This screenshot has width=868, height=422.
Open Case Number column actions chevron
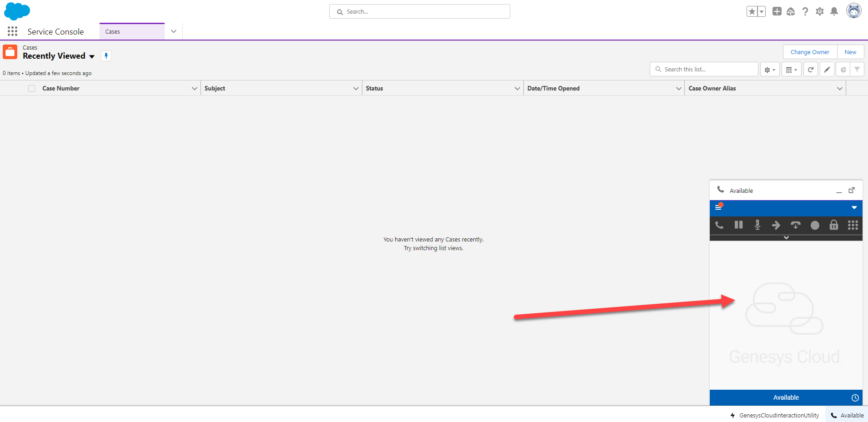(x=195, y=88)
